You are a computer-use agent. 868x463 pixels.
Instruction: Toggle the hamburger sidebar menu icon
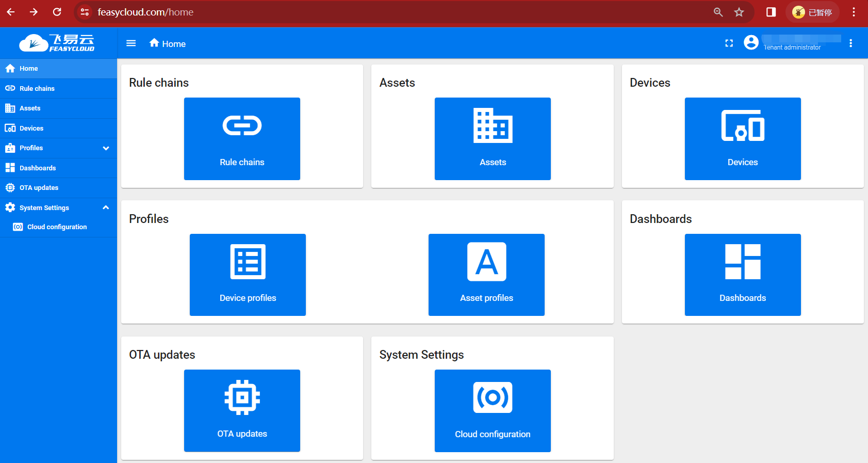(131, 43)
